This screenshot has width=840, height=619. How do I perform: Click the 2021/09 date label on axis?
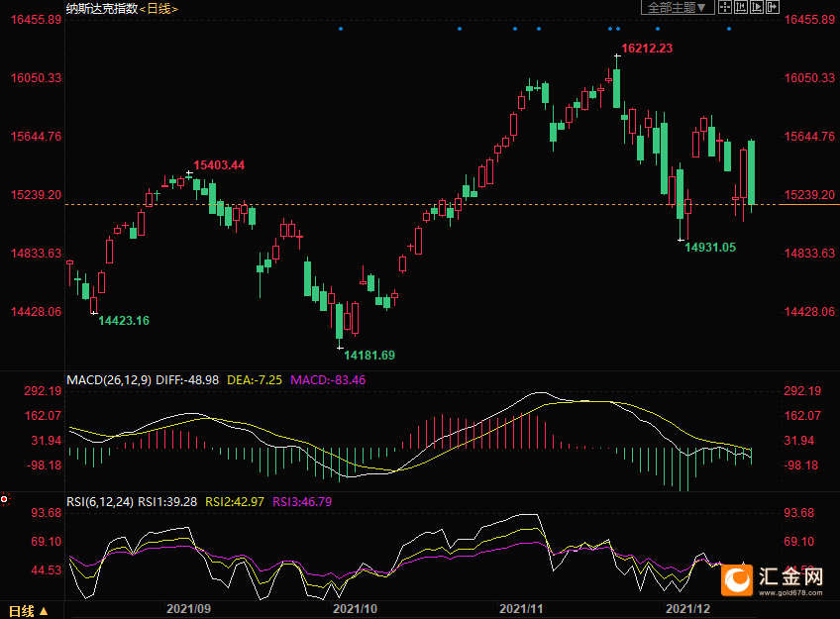pyautogui.click(x=188, y=609)
